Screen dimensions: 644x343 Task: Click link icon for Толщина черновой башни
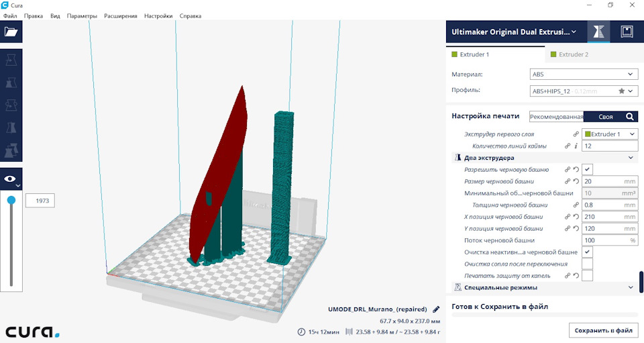576,205
